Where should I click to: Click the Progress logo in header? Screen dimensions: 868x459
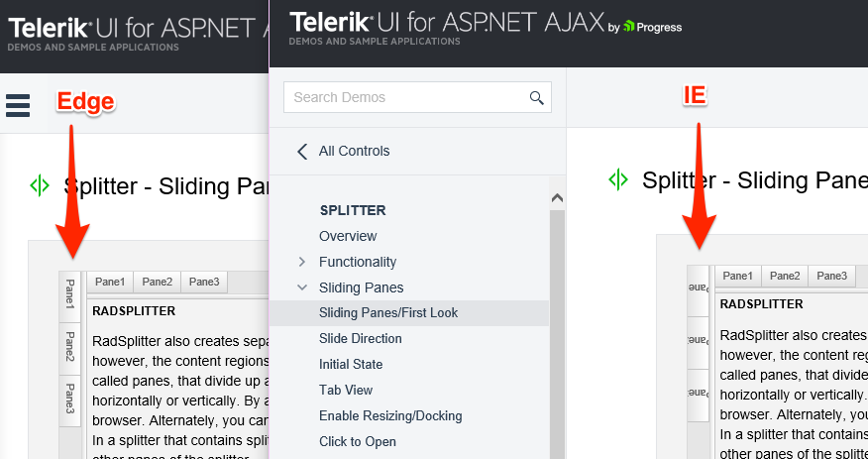coord(652,27)
